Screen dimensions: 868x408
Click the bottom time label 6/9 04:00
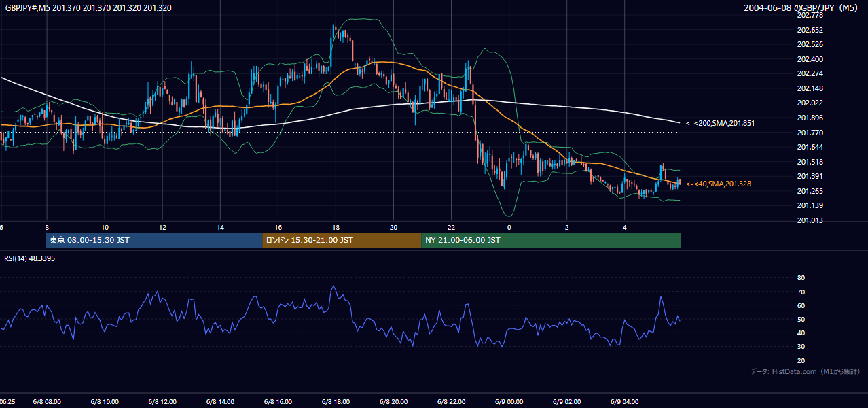pos(624,401)
